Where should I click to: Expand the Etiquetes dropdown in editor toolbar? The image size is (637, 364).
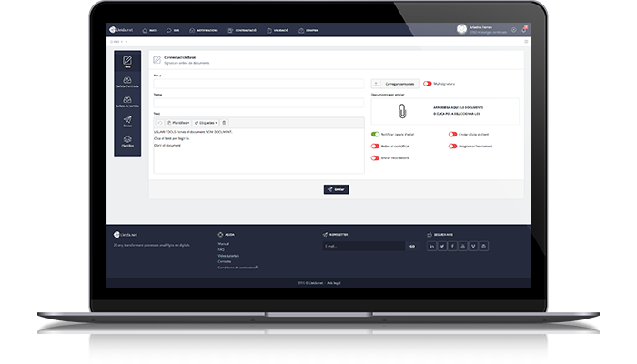click(206, 122)
